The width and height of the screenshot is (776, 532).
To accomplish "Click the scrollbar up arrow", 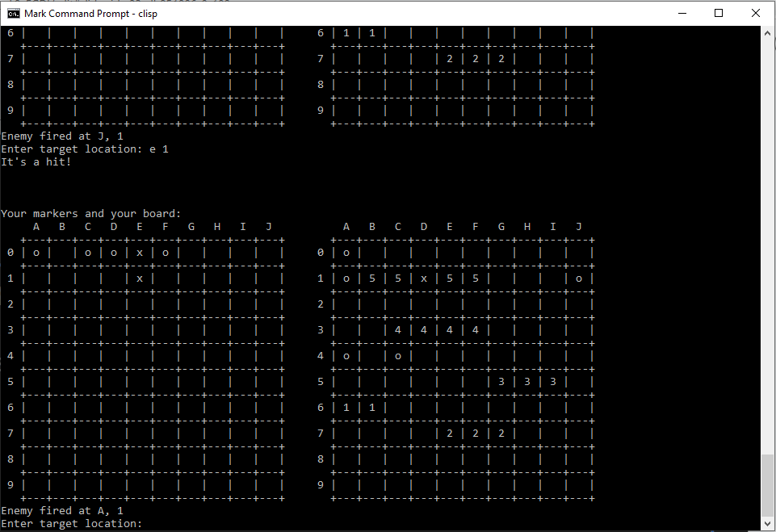I will [767, 33].
